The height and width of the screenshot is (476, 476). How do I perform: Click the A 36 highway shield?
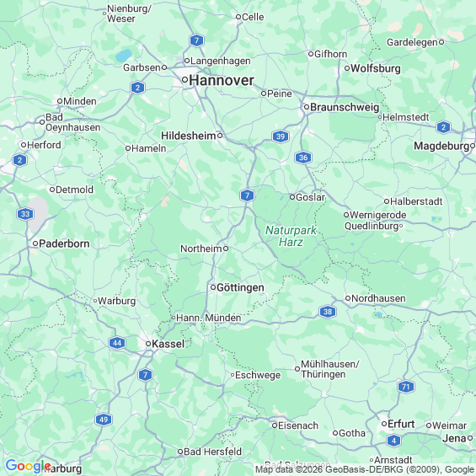(303, 158)
